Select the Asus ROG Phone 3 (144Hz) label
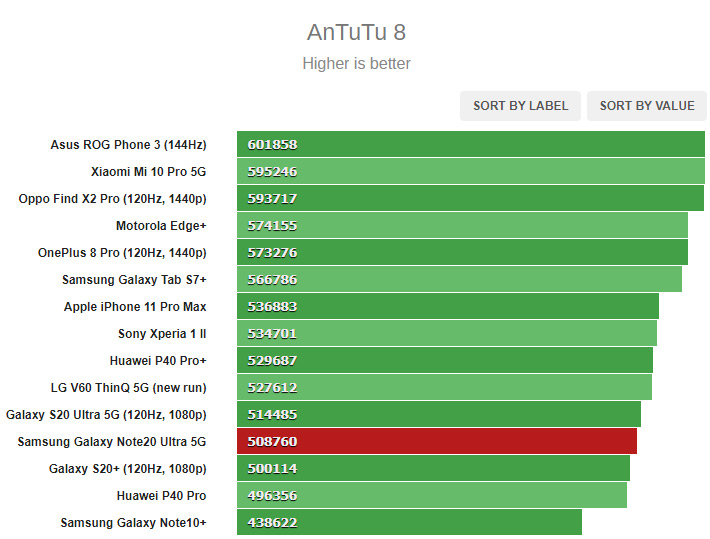Image resolution: width=710 pixels, height=539 pixels. (128, 145)
